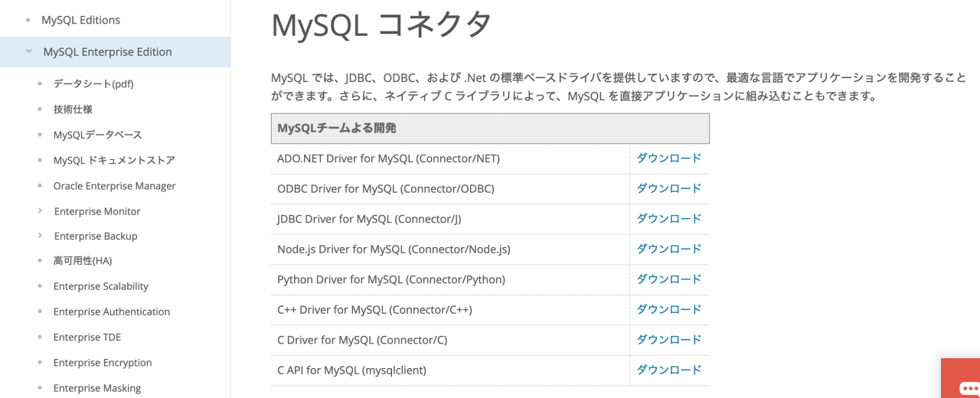Go to 技術仕様 page
The image size is (980, 398).
point(73,109)
